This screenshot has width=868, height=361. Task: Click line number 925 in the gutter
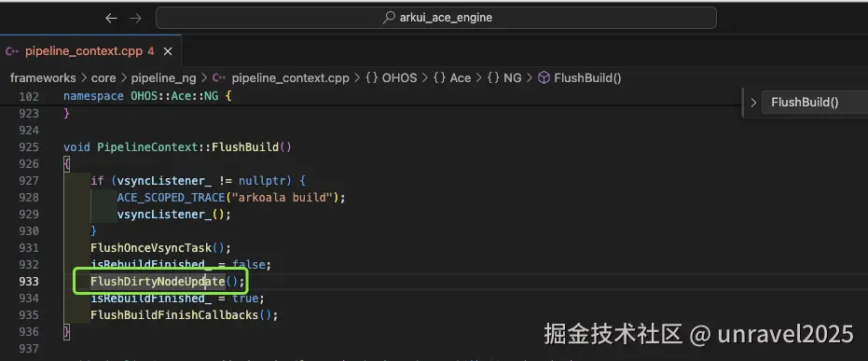click(x=29, y=147)
